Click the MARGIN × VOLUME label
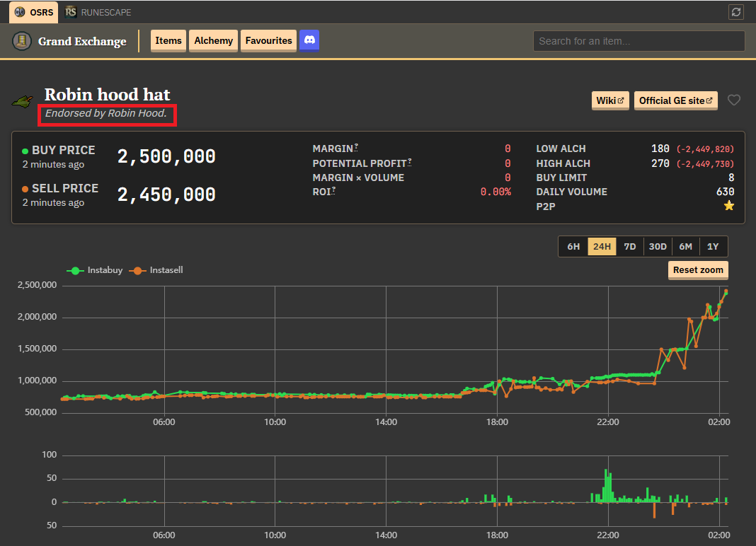This screenshot has height=546, width=756. tap(358, 178)
